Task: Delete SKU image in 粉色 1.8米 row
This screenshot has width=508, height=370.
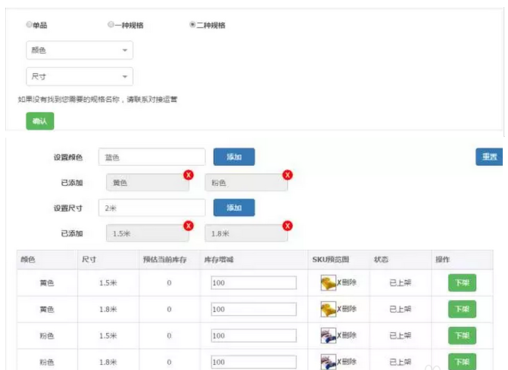Action: tap(347, 362)
